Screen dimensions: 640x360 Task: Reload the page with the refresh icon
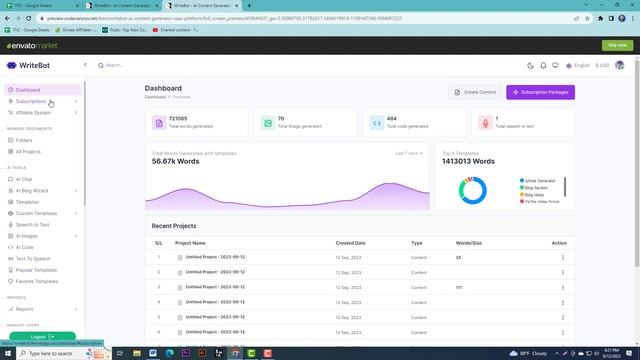coord(29,18)
